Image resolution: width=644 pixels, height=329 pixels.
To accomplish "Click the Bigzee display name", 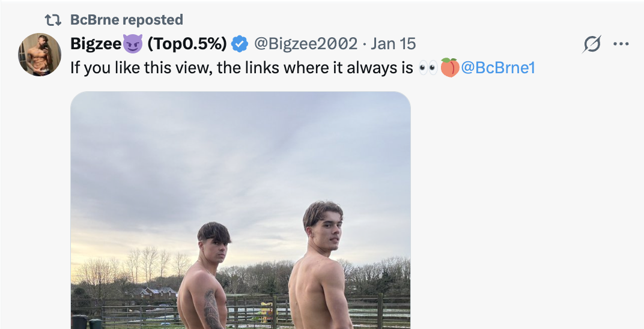I will pyautogui.click(x=96, y=44).
